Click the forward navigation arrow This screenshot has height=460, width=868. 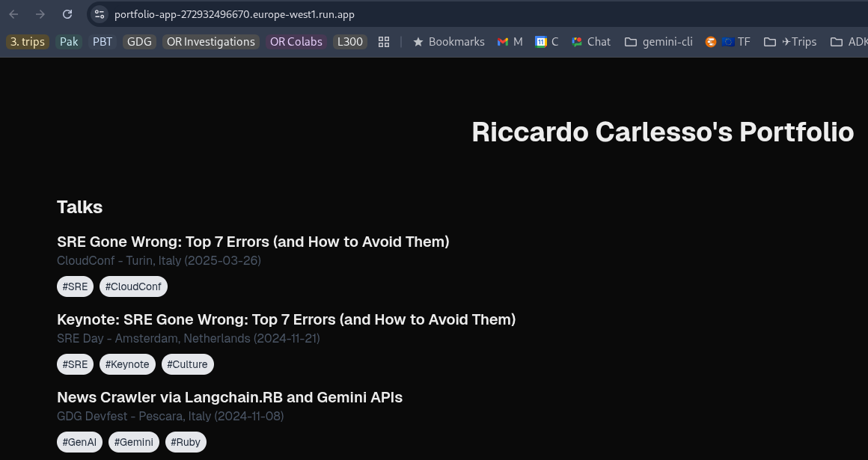pos(40,14)
